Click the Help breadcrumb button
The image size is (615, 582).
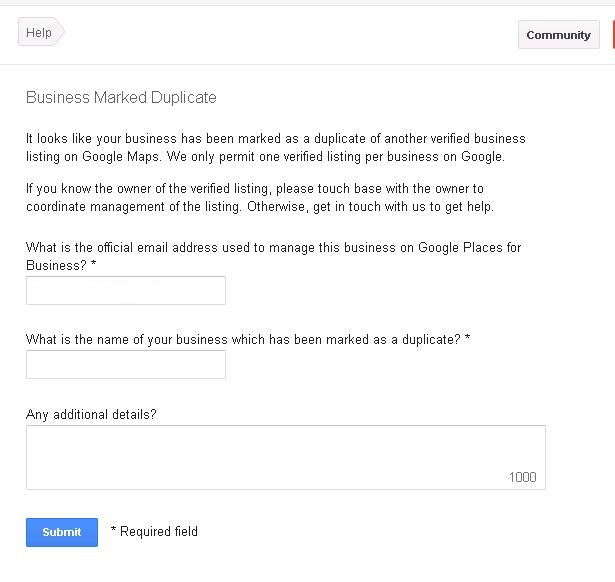click(x=41, y=32)
